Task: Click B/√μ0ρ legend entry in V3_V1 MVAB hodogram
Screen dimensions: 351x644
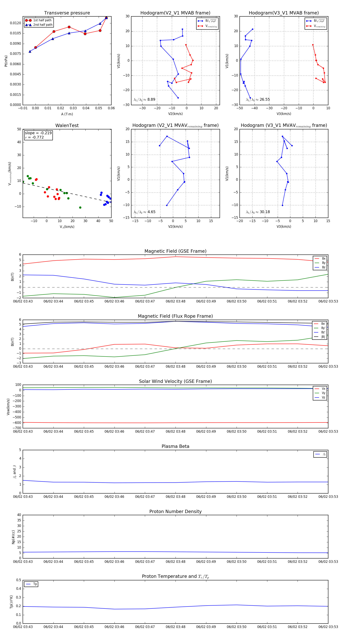Action: point(319,21)
